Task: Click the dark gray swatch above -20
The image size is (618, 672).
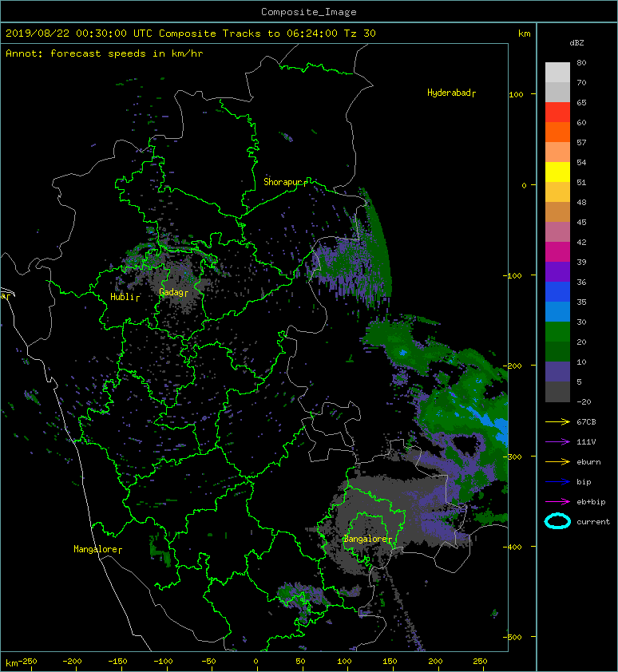Action: coord(557,392)
